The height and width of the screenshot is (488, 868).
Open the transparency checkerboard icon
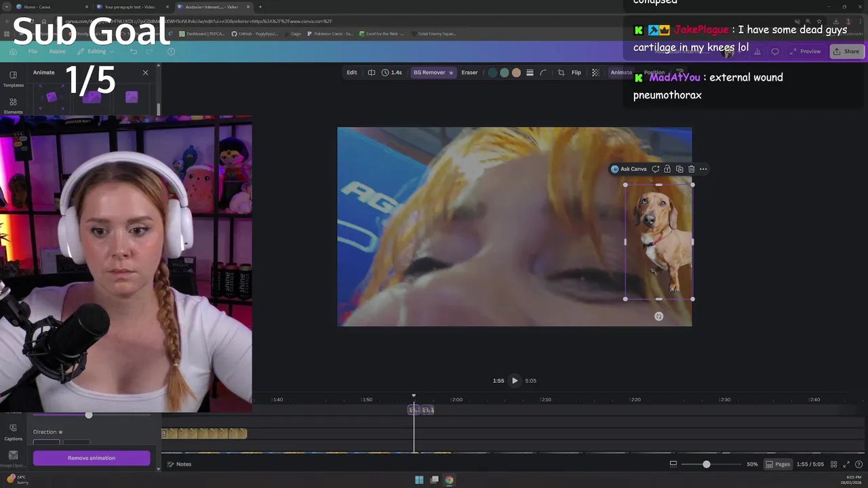pos(595,73)
